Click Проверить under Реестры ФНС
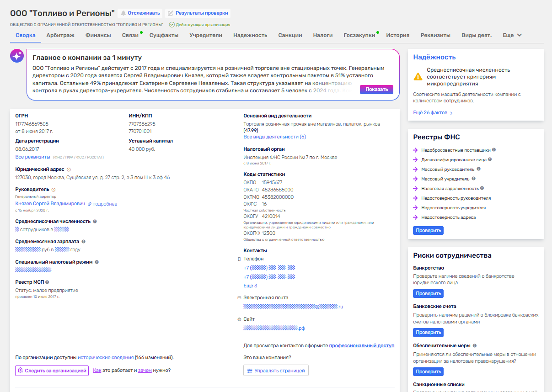 click(428, 231)
